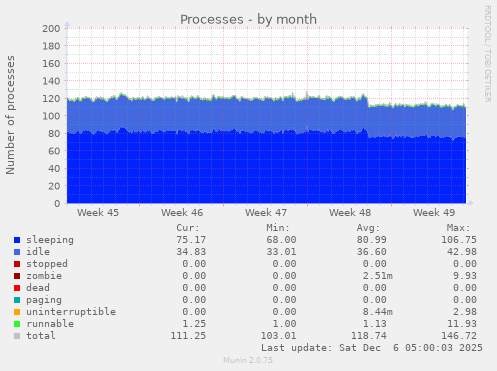
Task: Click total minimum value 103.01
Action: 278,336
